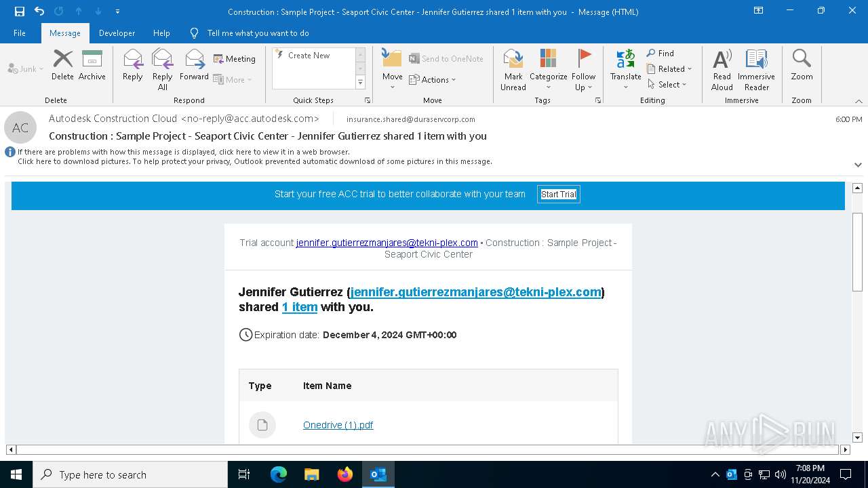Open Firefox from taskbar

345,474
